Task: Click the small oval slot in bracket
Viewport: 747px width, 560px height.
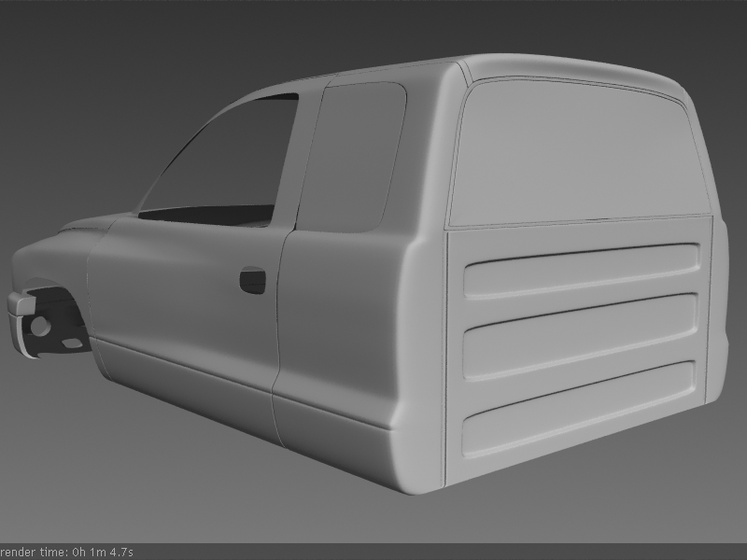Action: tap(72, 346)
